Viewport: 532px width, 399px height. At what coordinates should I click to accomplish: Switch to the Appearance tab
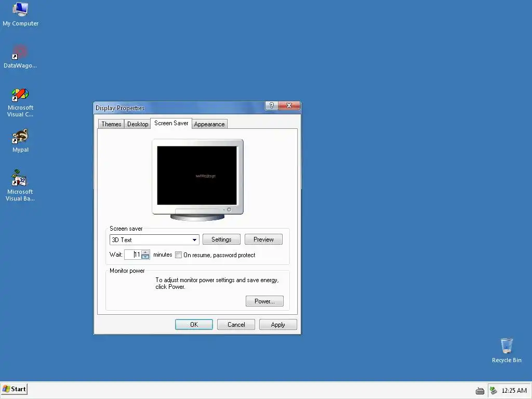point(209,124)
